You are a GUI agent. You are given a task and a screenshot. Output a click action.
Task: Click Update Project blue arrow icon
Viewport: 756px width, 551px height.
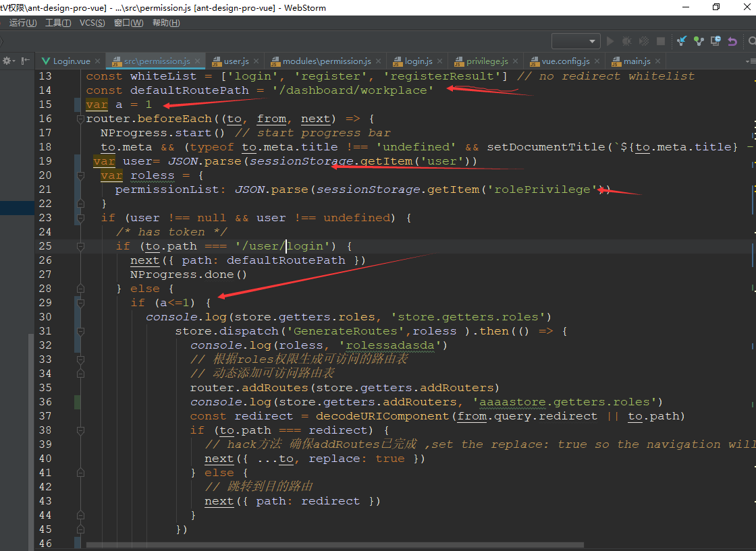tap(682, 41)
